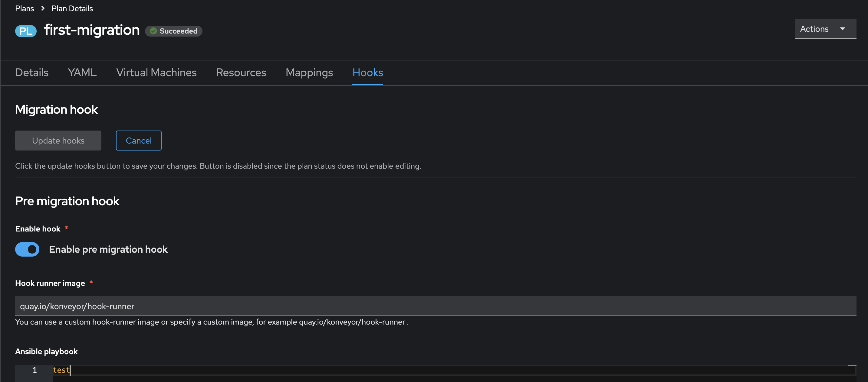Viewport: 868px width, 382px height.
Task: Select the Hooks tab
Action: [x=367, y=73]
